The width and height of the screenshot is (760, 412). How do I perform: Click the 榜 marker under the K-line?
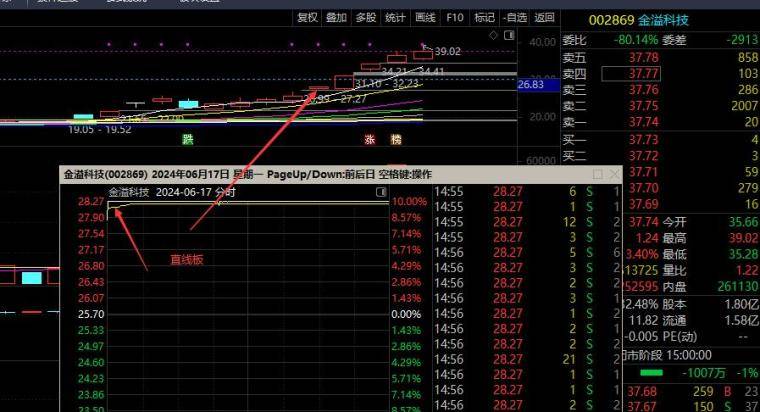click(396, 140)
